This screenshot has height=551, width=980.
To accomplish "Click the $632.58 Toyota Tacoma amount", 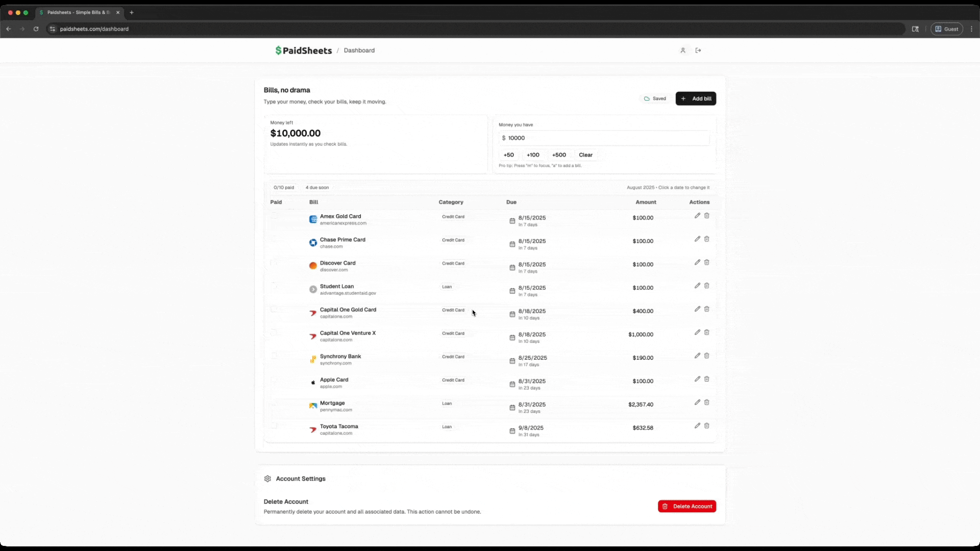I will click(x=643, y=428).
